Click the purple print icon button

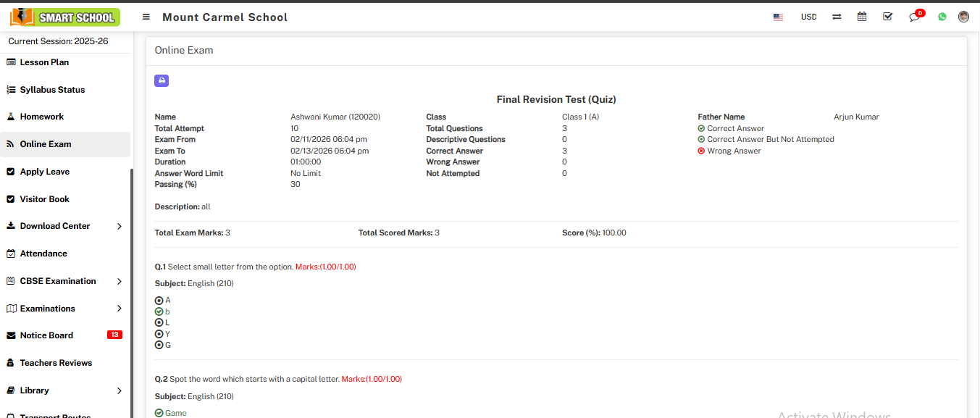[x=162, y=80]
